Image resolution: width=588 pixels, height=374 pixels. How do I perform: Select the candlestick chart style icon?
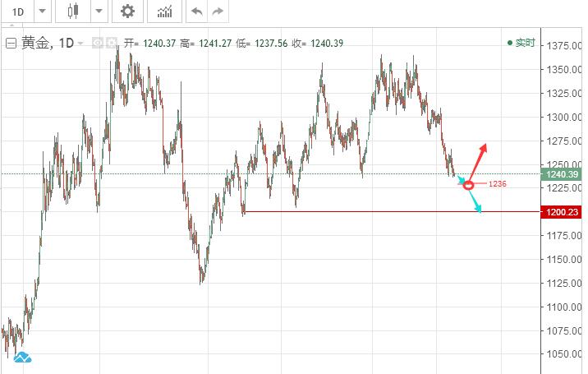(73, 11)
